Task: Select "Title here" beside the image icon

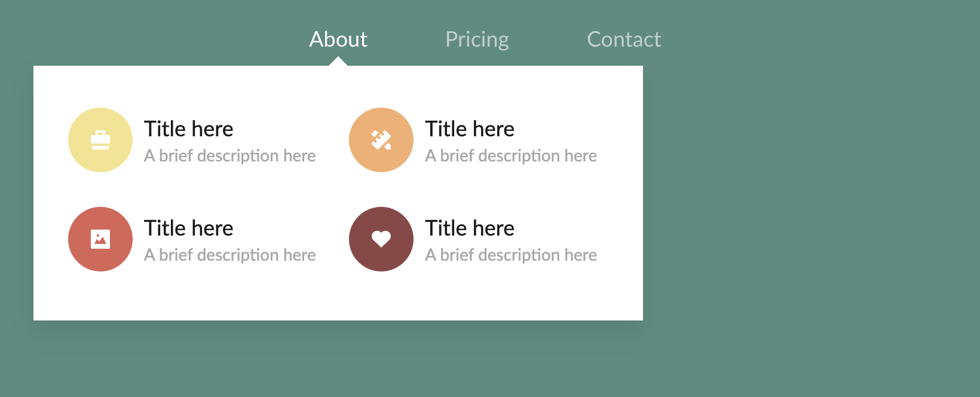Action: click(x=189, y=228)
